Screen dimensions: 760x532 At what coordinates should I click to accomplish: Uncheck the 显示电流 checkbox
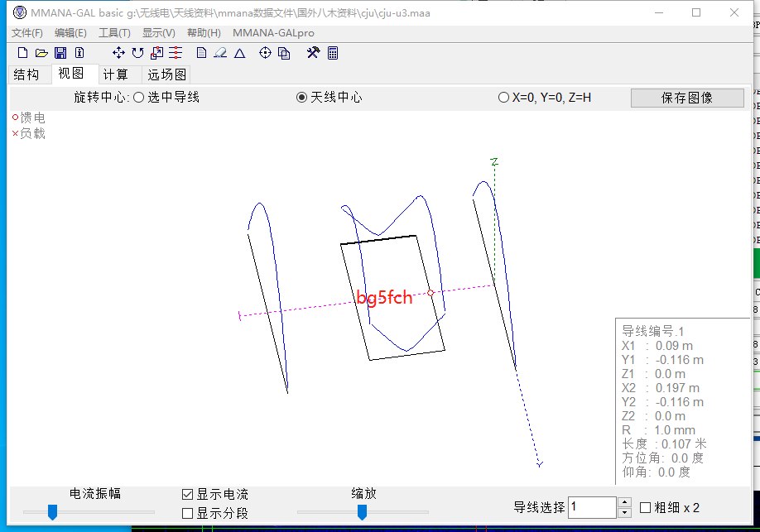[188, 494]
